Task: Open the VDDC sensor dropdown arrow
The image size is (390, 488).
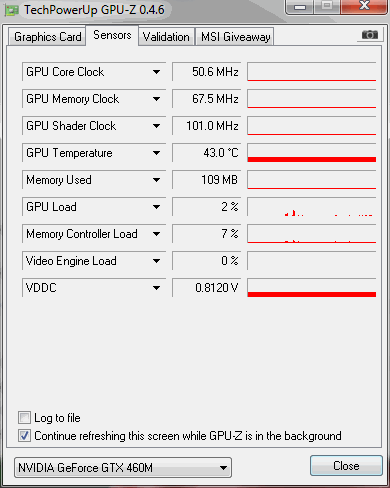Action: [156, 288]
